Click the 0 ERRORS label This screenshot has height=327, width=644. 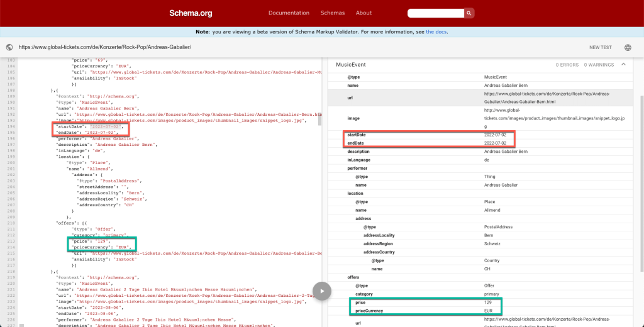point(567,65)
